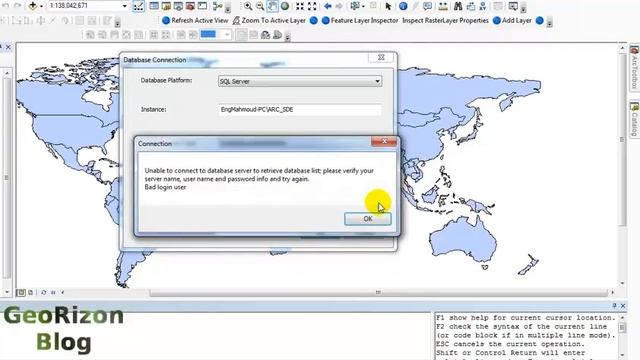This screenshot has width=640, height=360.
Task: Click the Fixed Zoom In icon
Action: point(300,6)
